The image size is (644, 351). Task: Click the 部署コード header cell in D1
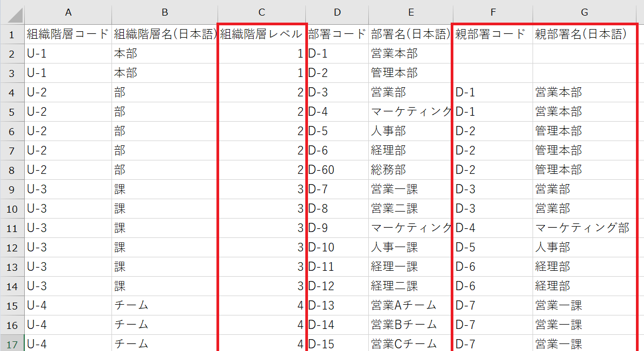tap(337, 34)
